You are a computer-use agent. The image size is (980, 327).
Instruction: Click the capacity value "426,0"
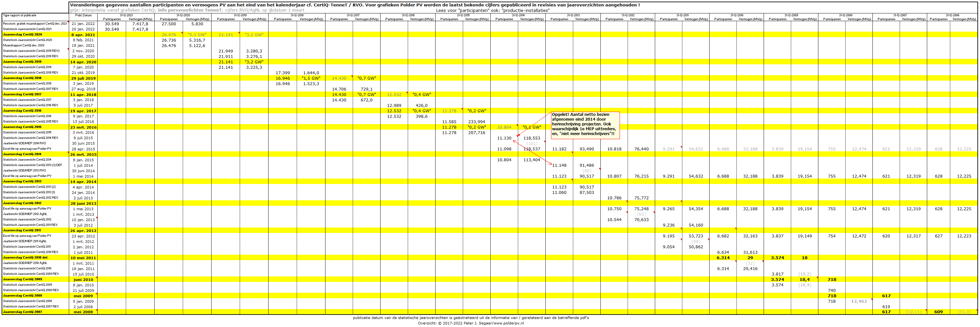[422, 105]
